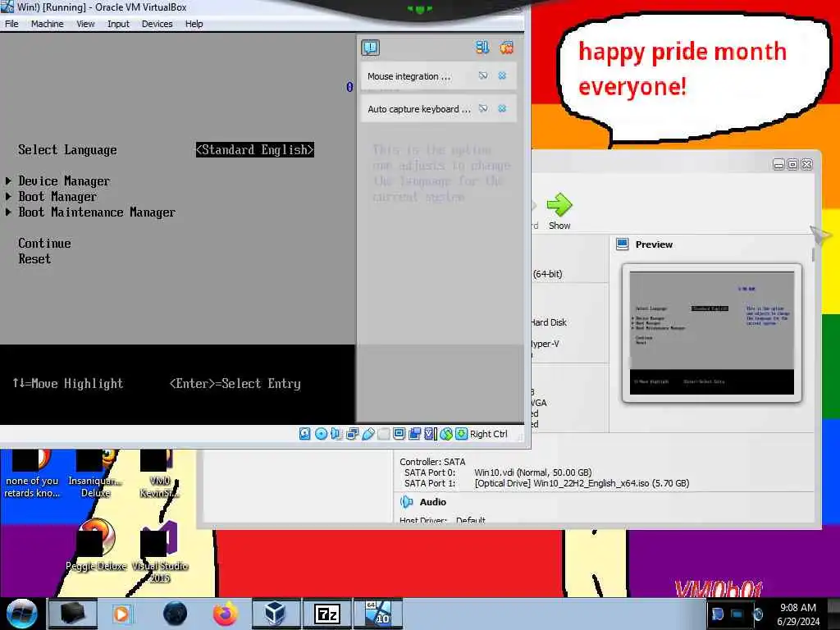Open the Insaniquarium Deluxe desktop shortcut
Viewport: 840px width, 630px height.
point(95,474)
